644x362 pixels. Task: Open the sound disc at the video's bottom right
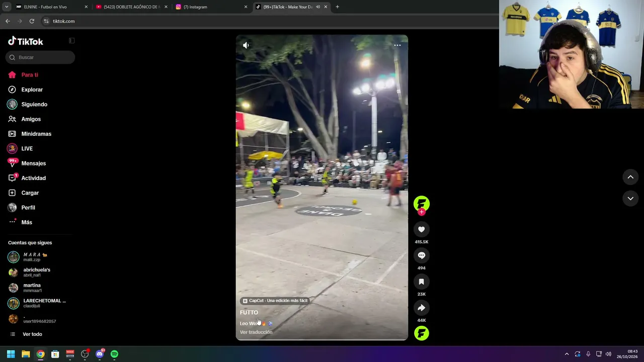coord(422,333)
